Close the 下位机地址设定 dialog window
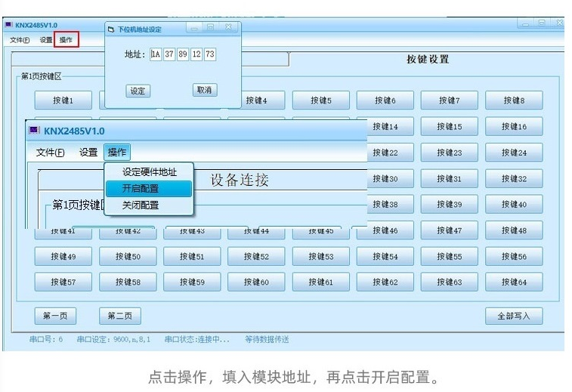The height and width of the screenshot is (392, 572). 228,27
